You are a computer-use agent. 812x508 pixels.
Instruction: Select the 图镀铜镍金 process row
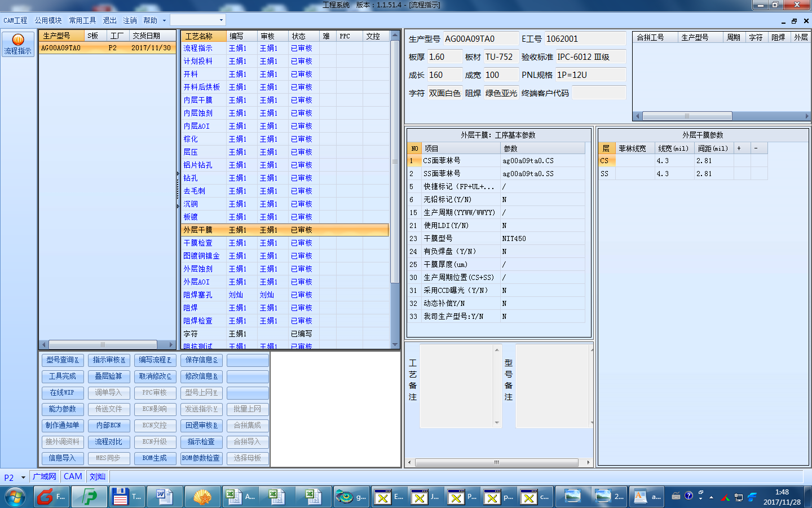click(x=285, y=256)
